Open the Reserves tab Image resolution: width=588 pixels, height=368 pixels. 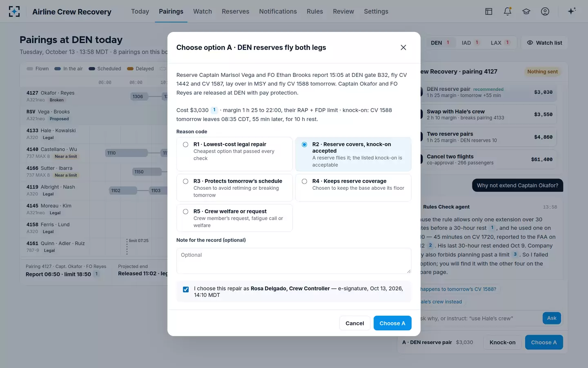click(236, 11)
